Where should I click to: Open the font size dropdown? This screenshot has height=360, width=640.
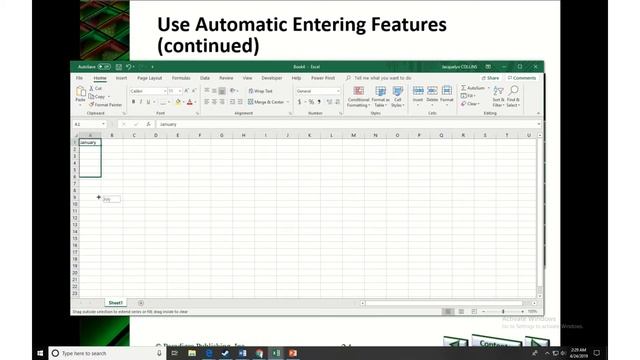180,91
